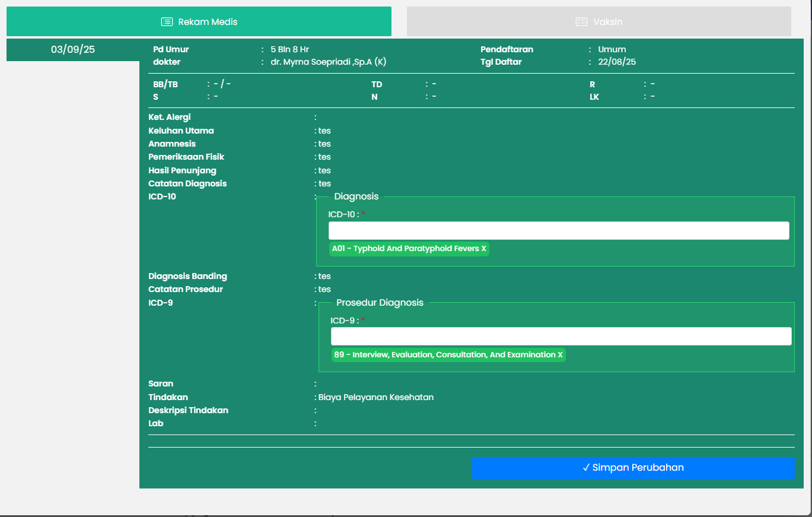Click the Diagnosis fieldset legend
812x517 pixels.
(356, 196)
